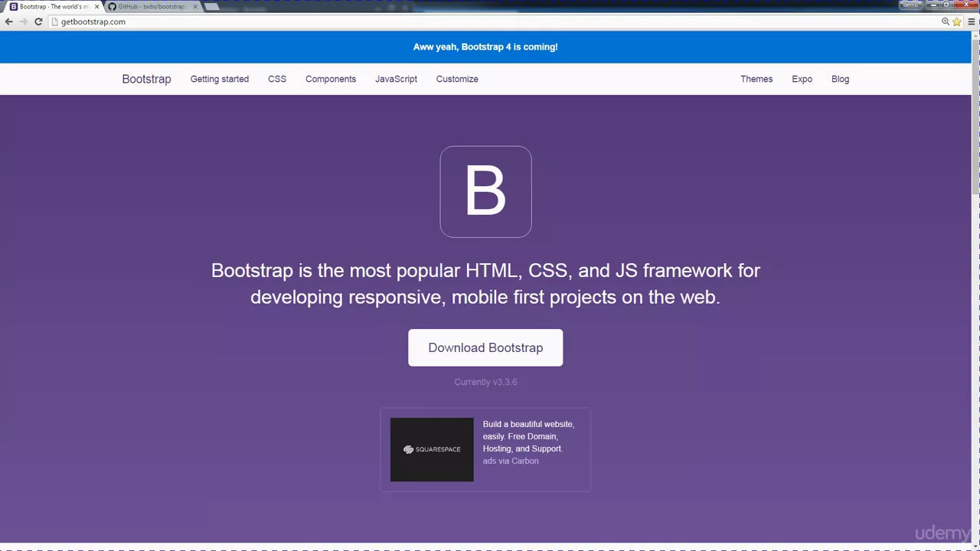Open the Getting started nav item
The image size is (980, 551).
220,79
